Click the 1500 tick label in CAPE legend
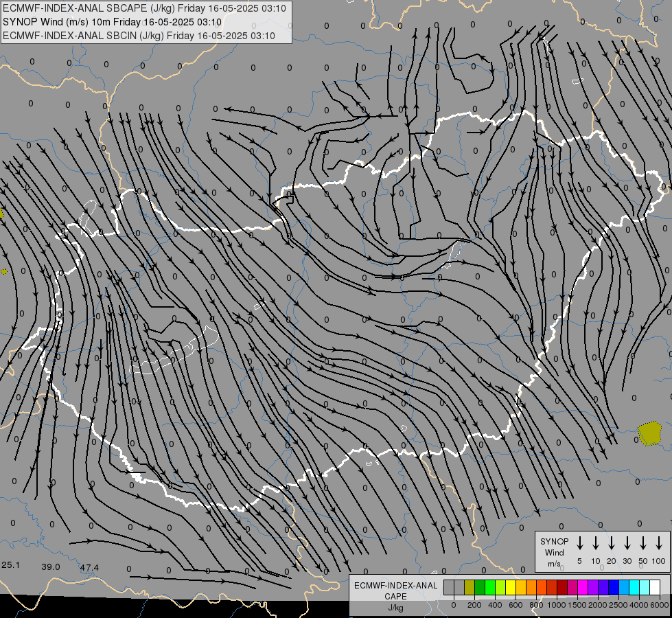 [x=577, y=605]
